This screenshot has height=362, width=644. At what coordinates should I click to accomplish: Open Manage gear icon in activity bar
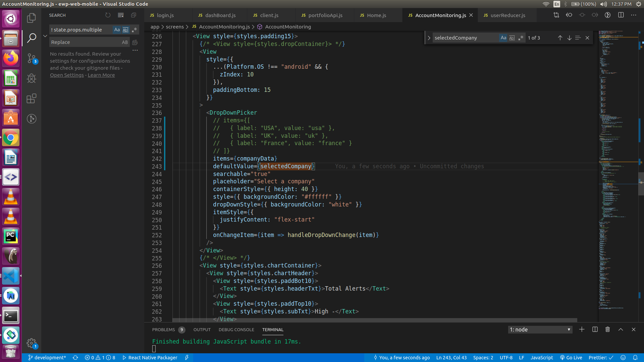coord(32,343)
